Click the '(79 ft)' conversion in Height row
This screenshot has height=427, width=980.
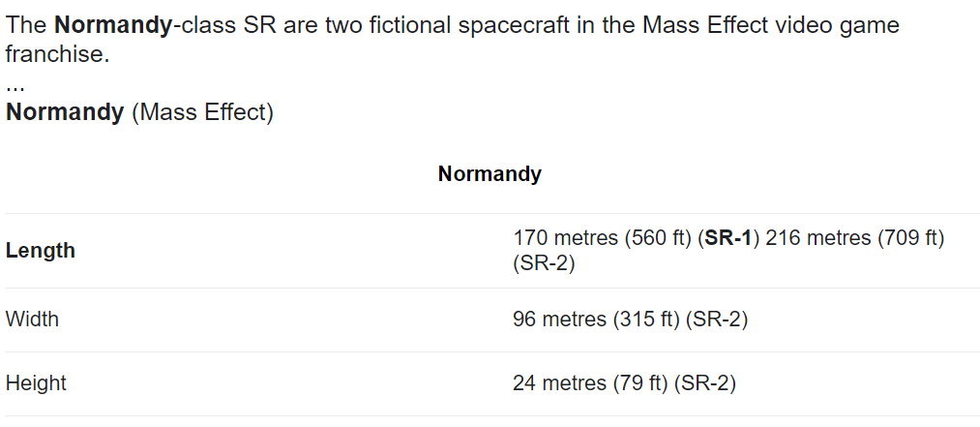coord(640,383)
